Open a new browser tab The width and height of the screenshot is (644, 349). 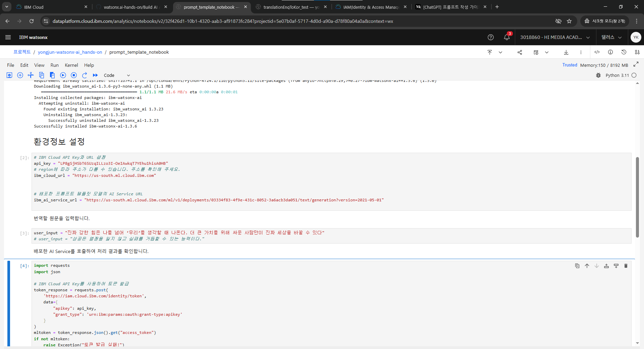point(497,7)
